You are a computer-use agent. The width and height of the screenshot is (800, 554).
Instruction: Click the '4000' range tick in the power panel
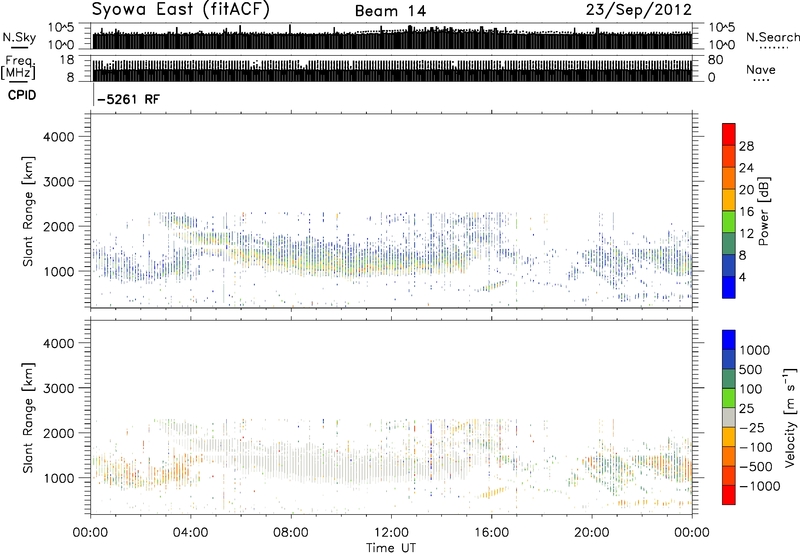coord(58,137)
